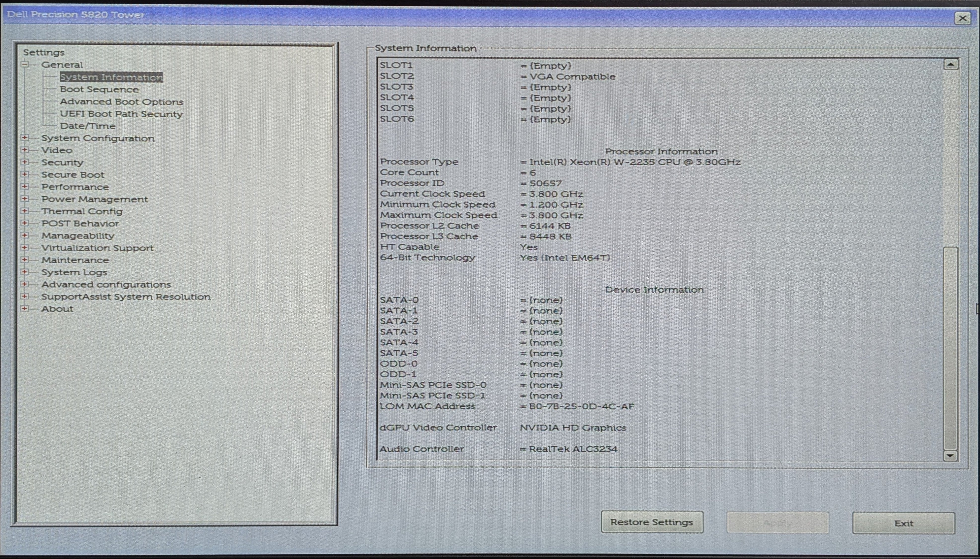The image size is (980, 559).
Task: Expand the Thermal Config node
Action: (x=25, y=211)
